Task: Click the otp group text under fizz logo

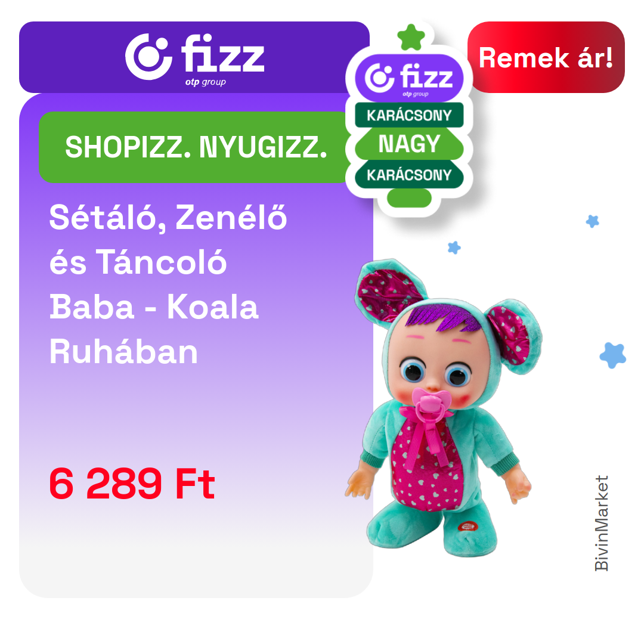Action: click(x=205, y=82)
